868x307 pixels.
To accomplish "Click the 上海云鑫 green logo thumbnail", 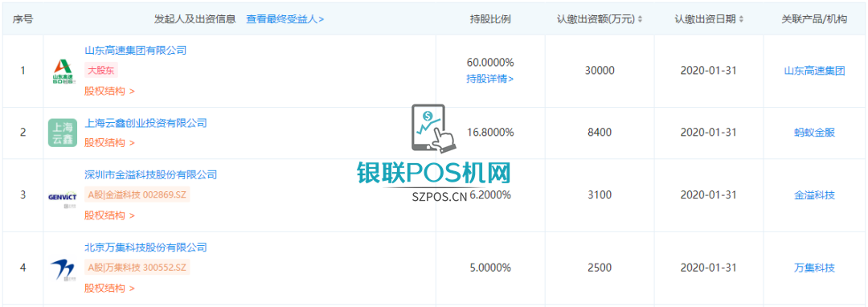I will click(63, 133).
